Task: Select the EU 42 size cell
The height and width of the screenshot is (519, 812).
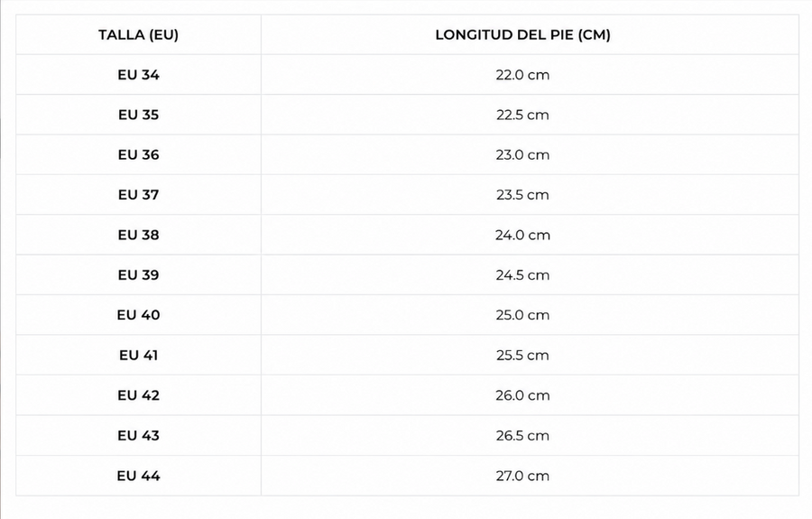Action: point(138,395)
